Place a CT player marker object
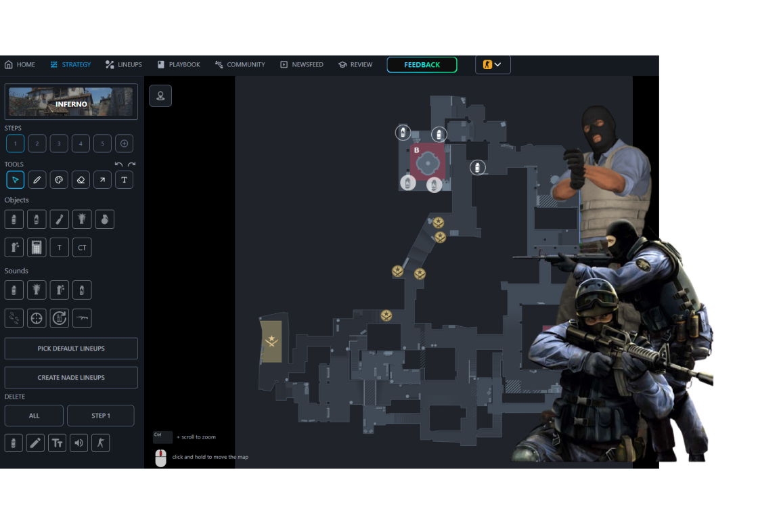The height and width of the screenshot is (532, 758). 82,248
